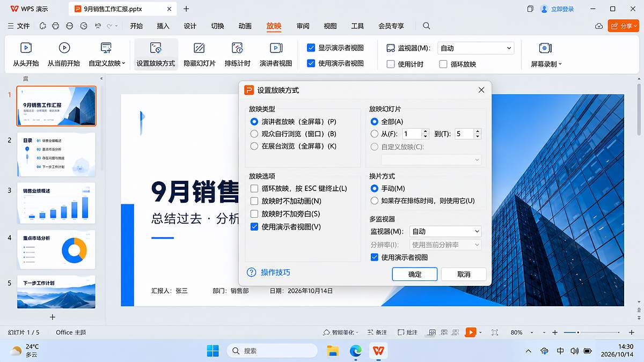
Task: Uncheck 显示演示者视图 in ribbon
Action: [311, 48]
